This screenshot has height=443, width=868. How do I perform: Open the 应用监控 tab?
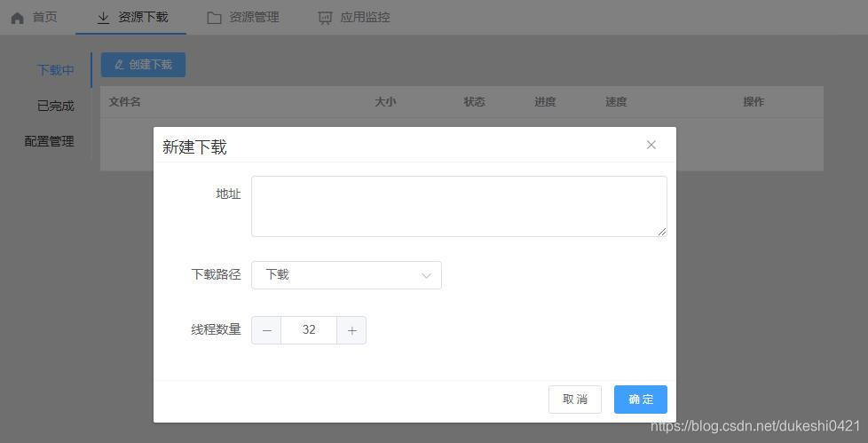click(x=354, y=17)
